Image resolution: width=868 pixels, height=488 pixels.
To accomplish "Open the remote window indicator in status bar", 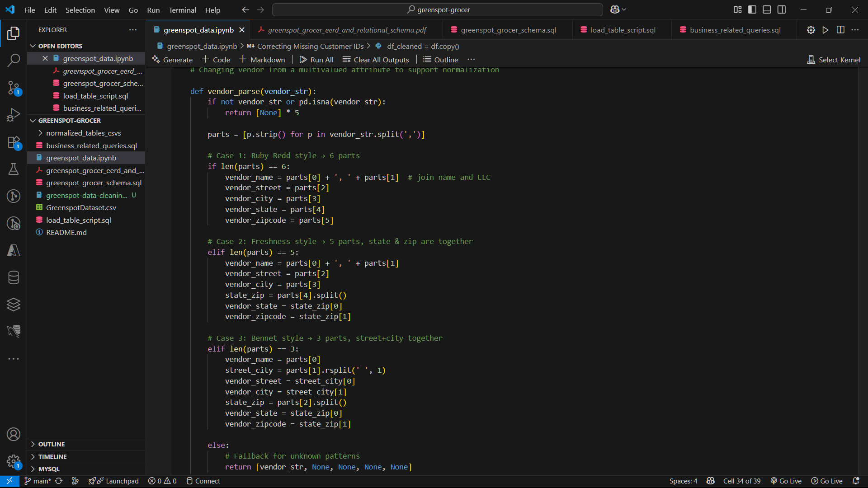I will (9, 481).
